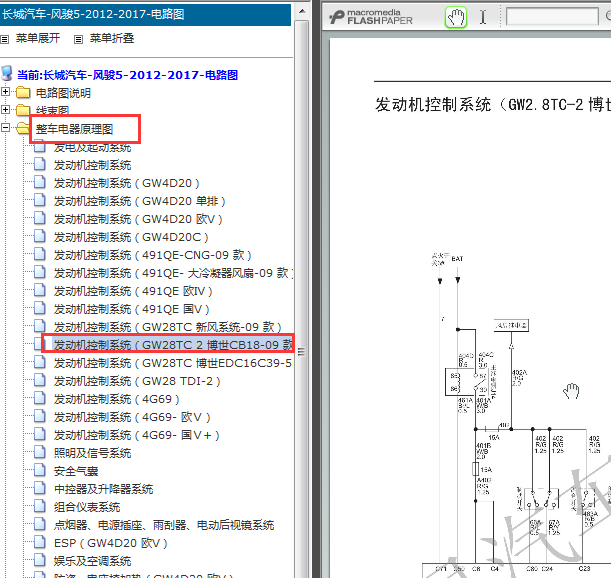Open 发动机控制系统（491QE 国V）document
The image size is (611, 578).
132,309
